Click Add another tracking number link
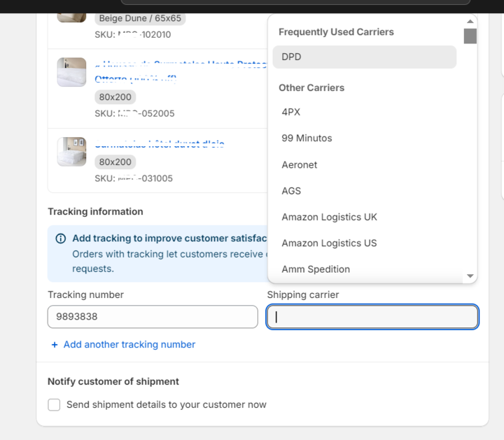Image resolution: width=504 pixels, height=440 pixels. [x=129, y=345]
